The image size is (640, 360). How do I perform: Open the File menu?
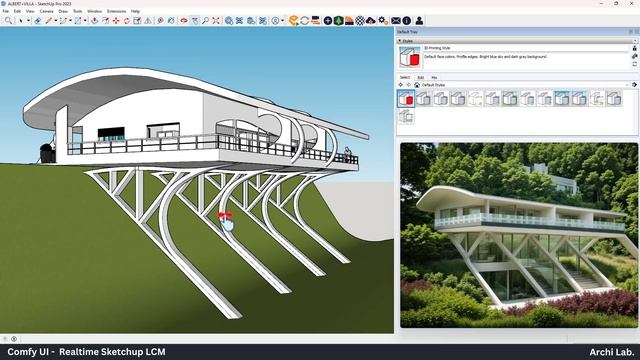click(5, 11)
